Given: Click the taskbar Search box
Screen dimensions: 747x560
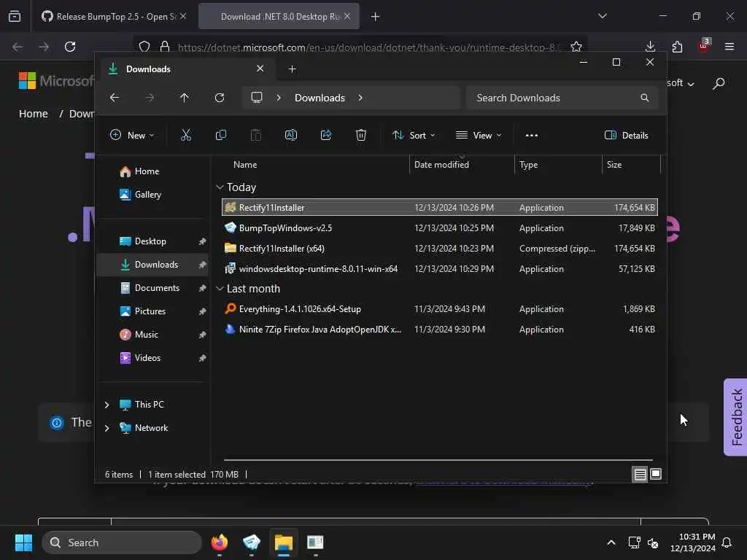Looking at the screenshot, I should pos(122,542).
